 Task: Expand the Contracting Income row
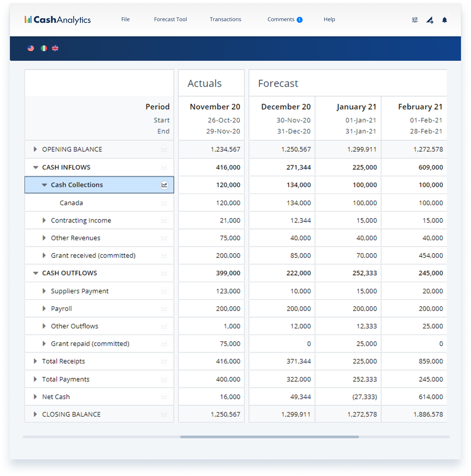click(44, 220)
